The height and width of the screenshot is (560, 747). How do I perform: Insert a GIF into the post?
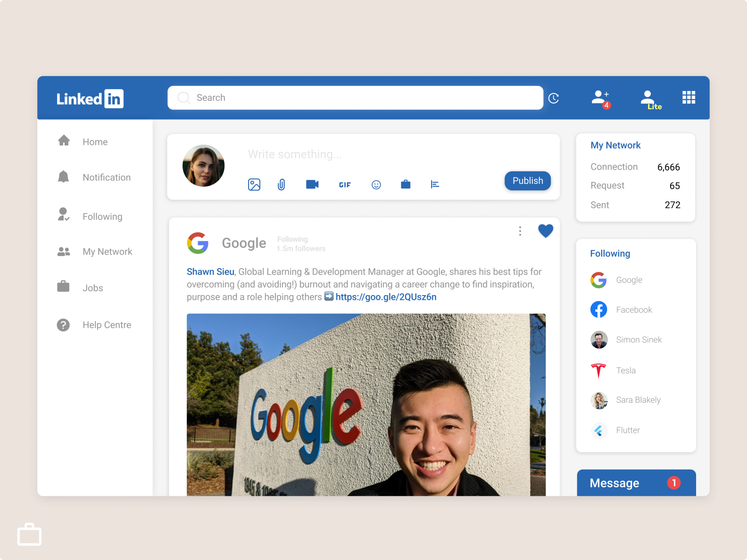tap(345, 185)
